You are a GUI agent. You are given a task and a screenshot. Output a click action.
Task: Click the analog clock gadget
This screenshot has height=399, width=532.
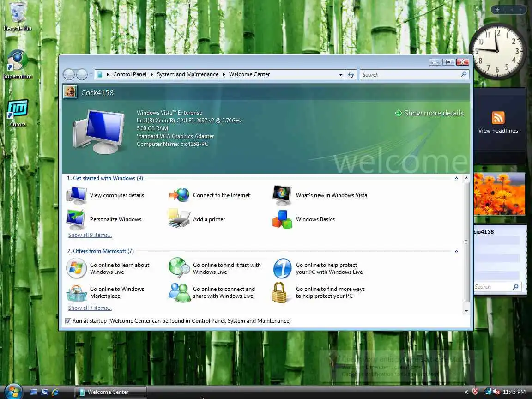click(497, 51)
